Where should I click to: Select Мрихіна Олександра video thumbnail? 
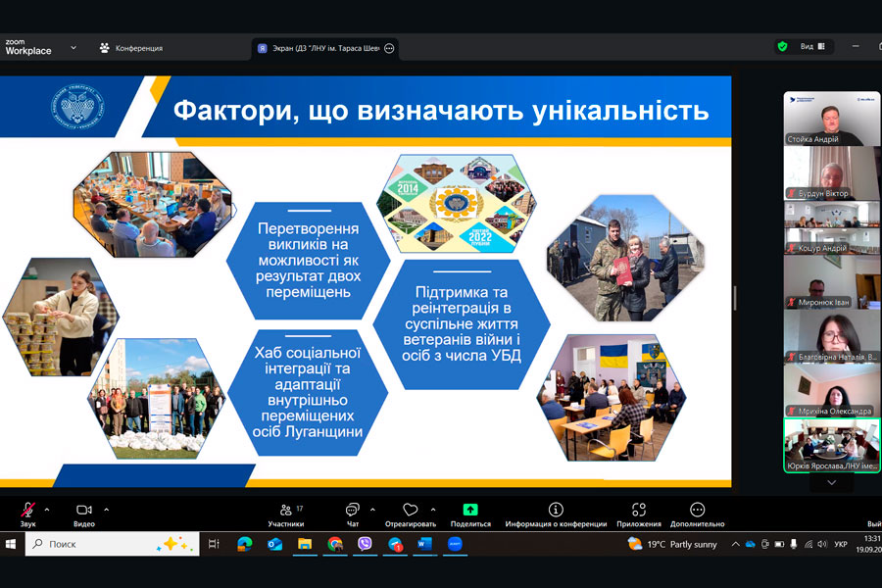[x=831, y=391]
